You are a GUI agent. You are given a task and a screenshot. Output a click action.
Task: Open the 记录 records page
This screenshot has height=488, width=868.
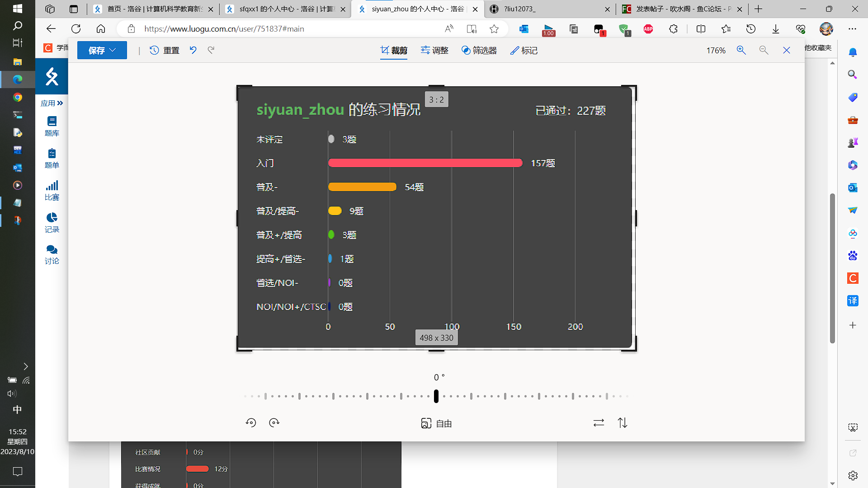pyautogui.click(x=52, y=223)
